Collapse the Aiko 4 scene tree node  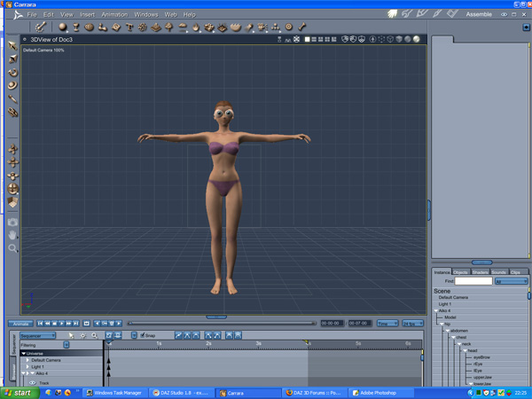coord(436,310)
